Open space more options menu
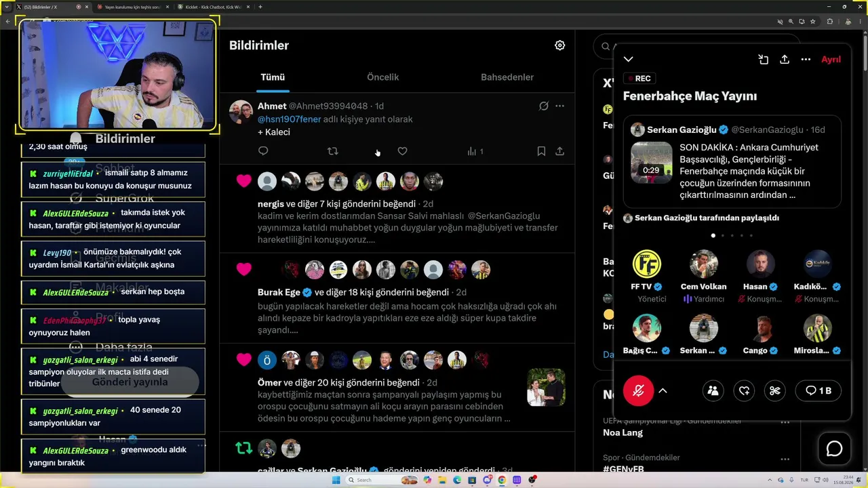The width and height of the screenshot is (868, 488). (806, 60)
